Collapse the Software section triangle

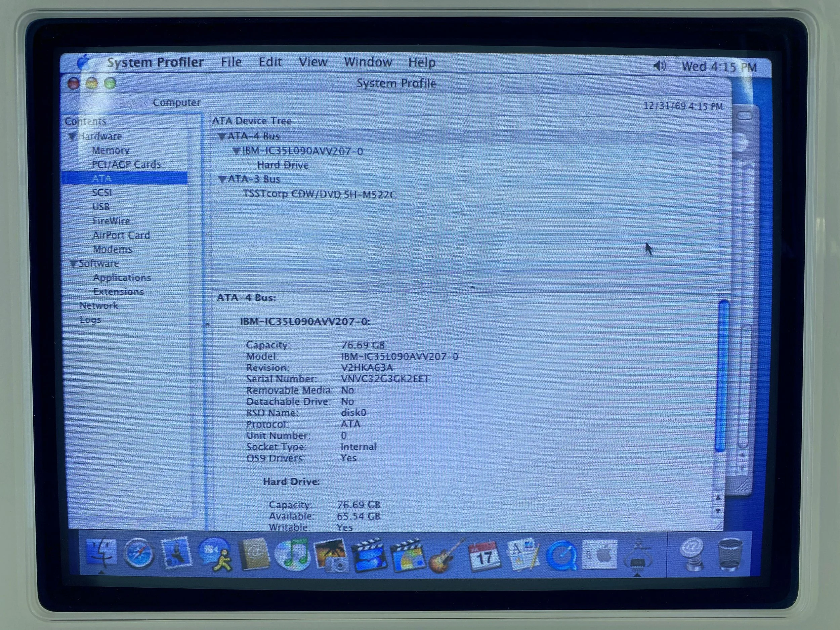coord(73,264)
